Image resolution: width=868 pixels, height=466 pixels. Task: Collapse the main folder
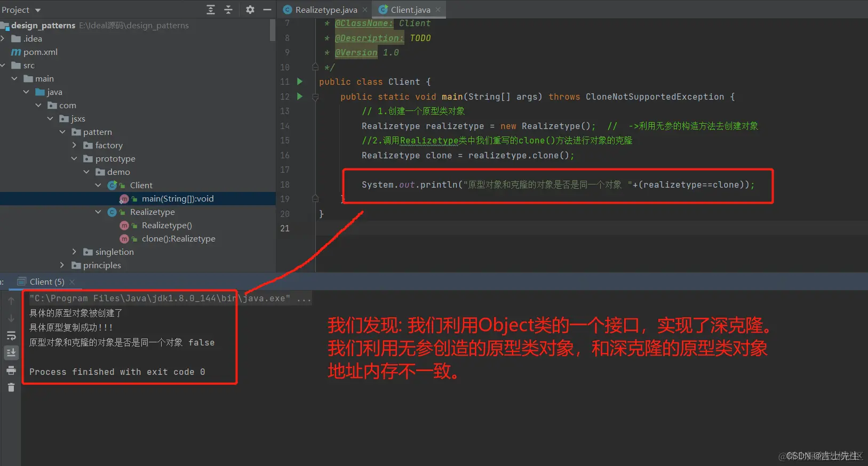(14, 78)
